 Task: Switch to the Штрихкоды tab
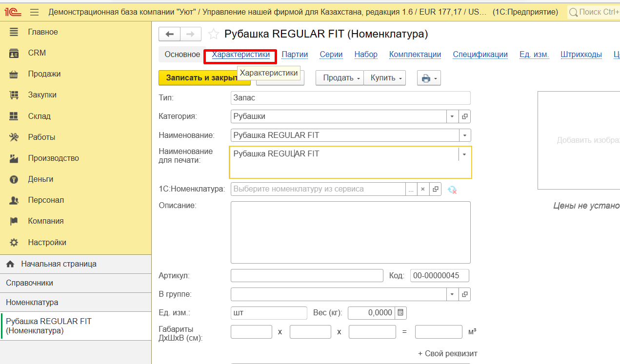(581, 55)
